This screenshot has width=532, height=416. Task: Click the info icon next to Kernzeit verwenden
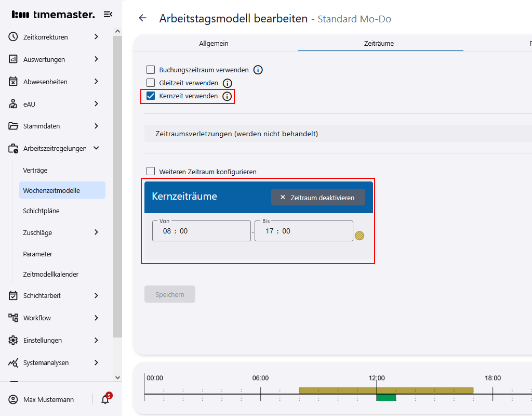[227, 96]
